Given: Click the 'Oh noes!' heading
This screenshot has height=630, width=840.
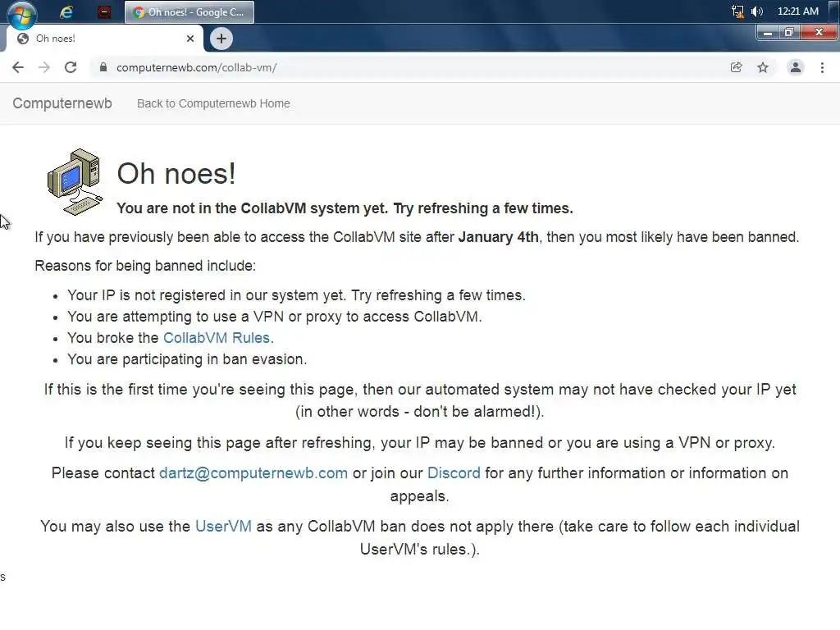Looking at the screenshot, I should (176, 174).
